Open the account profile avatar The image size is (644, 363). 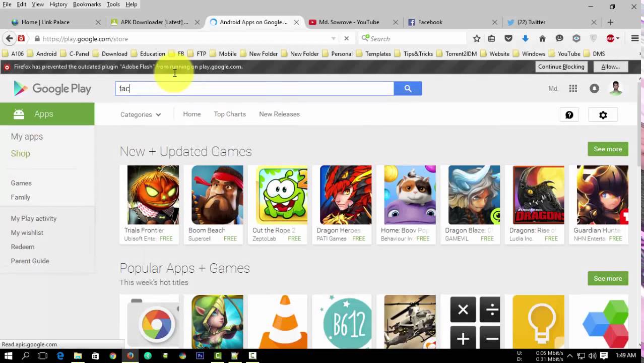click(x=616, y=88)
